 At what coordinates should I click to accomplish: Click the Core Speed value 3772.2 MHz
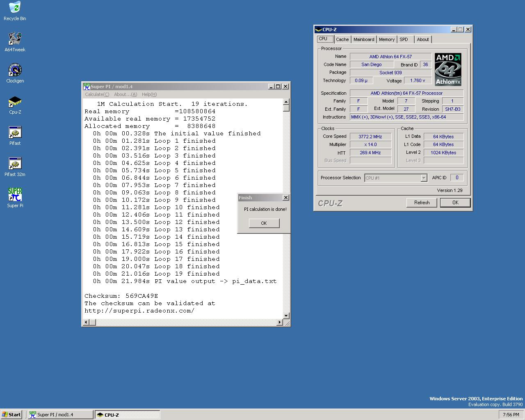tap(370, 137)
